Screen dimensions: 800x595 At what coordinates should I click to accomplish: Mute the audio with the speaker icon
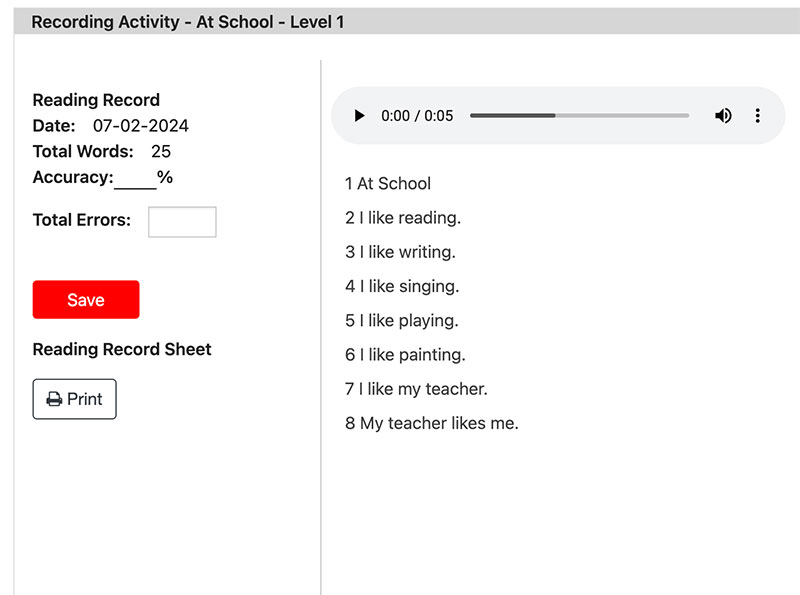point(723,116)
